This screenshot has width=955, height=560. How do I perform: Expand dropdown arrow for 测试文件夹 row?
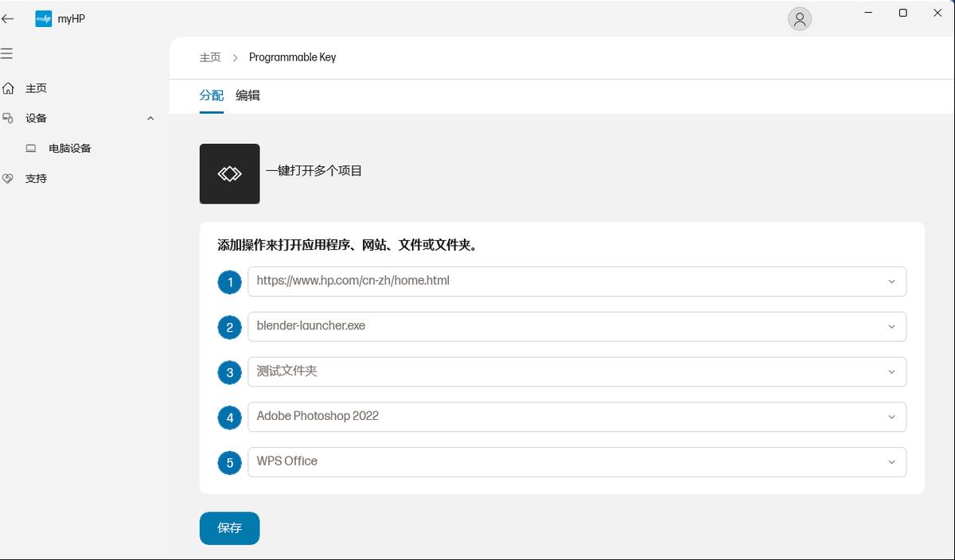892,371
